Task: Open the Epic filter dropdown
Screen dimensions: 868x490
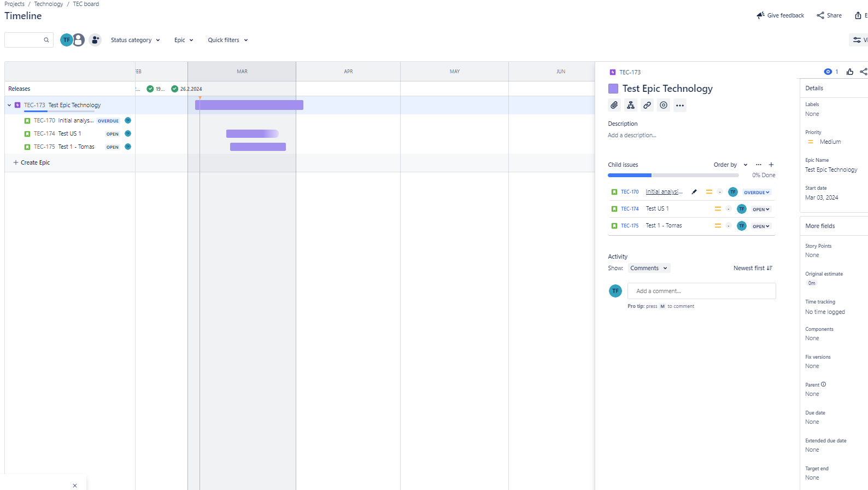Action: coord(184,40)
